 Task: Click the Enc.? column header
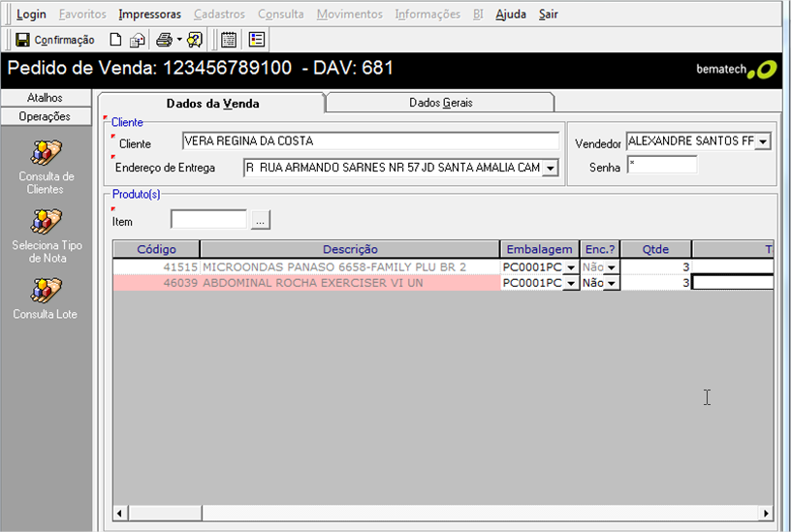[600, 249]
